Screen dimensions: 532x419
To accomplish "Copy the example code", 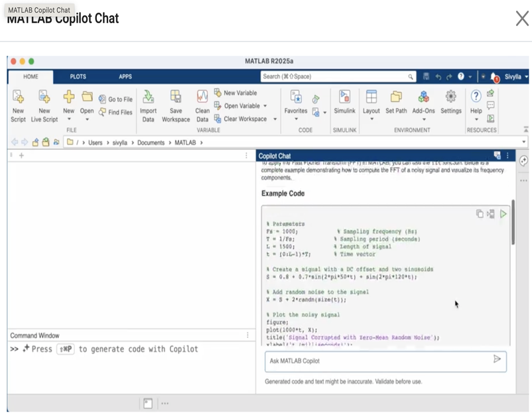I will (x=480, y=213).
